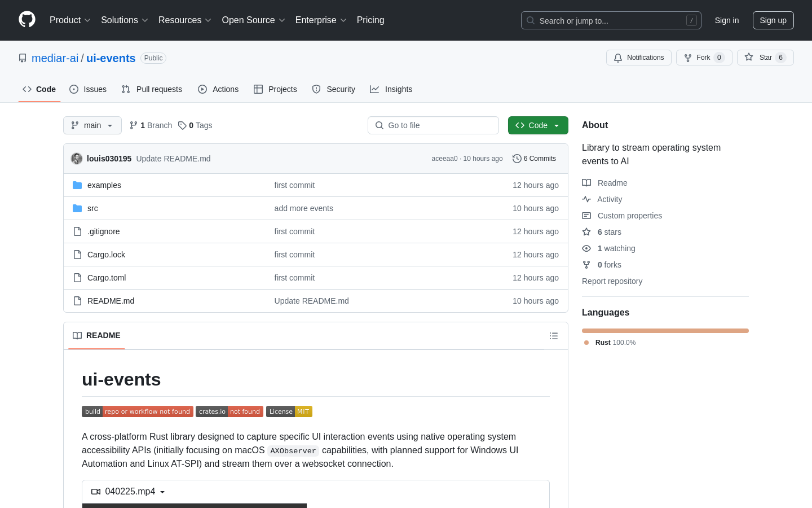Click the fork icon in Fork button

point(688,58)
